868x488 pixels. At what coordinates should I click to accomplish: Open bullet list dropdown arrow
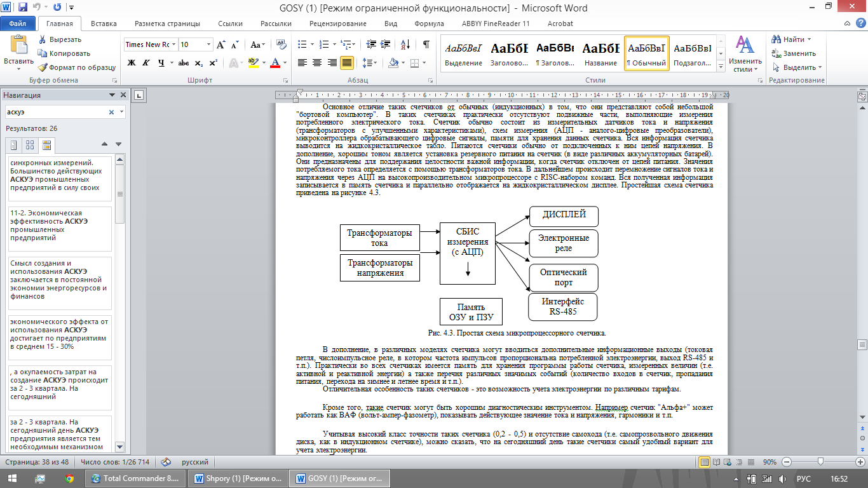coord(311,44)
